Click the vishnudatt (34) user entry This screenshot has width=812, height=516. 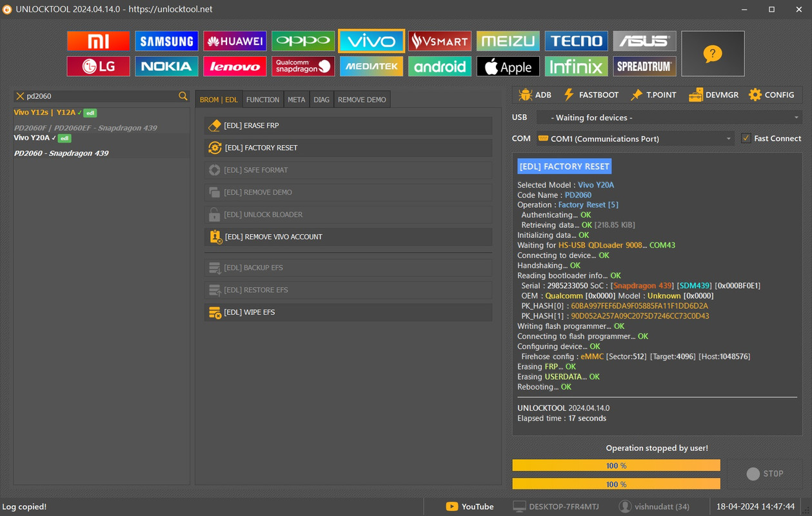(x=654, y=507)
